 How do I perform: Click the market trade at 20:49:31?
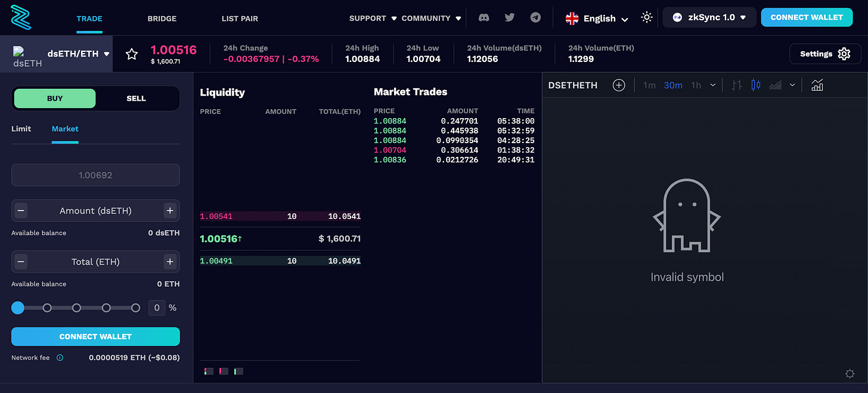[x=454, y=160]
